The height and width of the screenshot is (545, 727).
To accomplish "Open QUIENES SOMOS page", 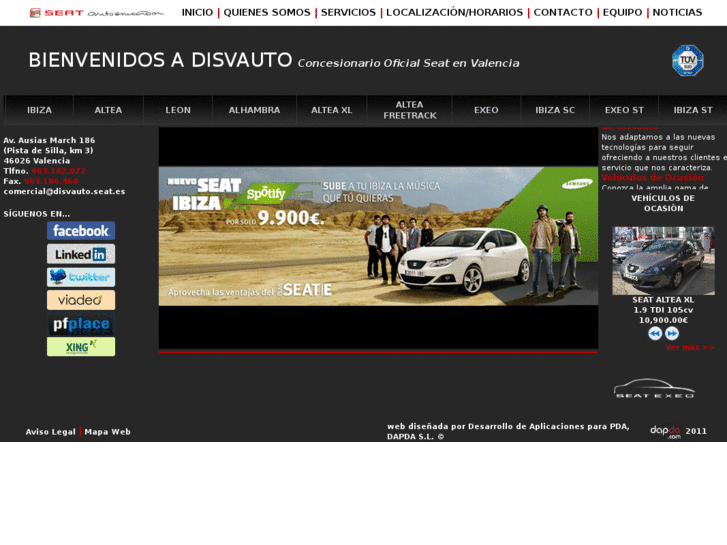I will pyautogui.click(x=267, y=13).
